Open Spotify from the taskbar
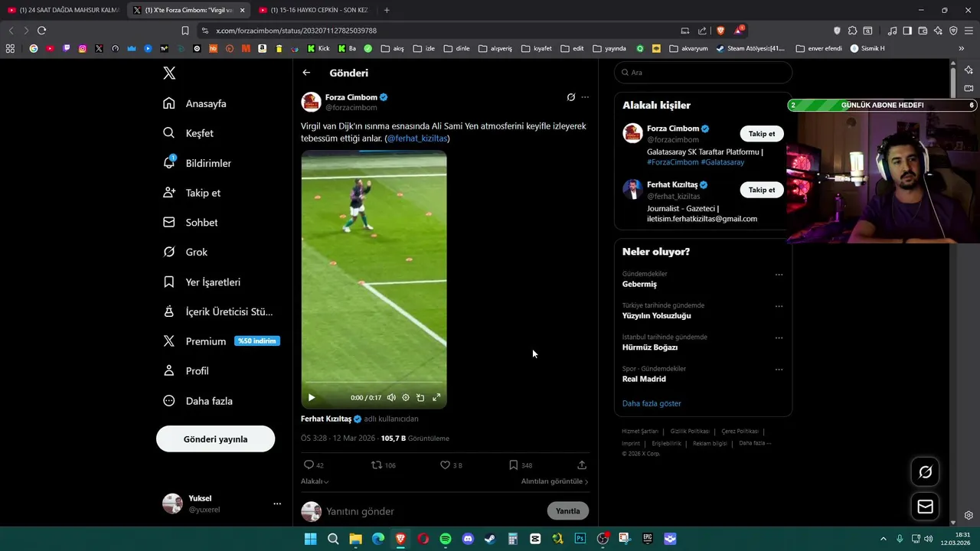The height and width of the screenshot is (551, 980). [x=446, y=539]
